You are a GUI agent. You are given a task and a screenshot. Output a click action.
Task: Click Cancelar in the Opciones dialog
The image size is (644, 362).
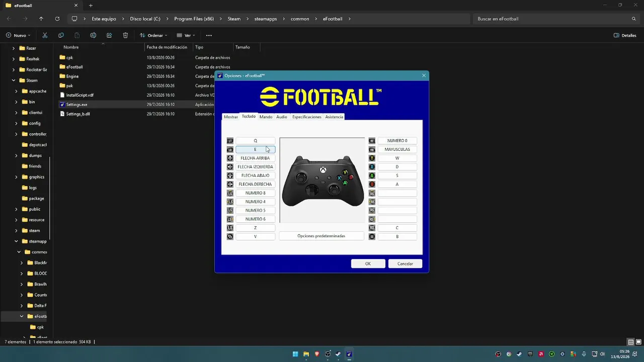[405, 263]
